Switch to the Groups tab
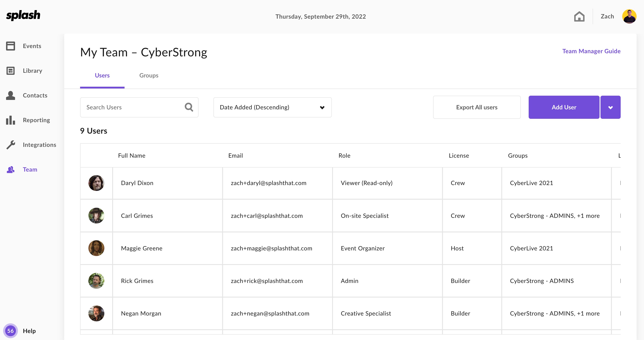 click(x=149, y=75)
